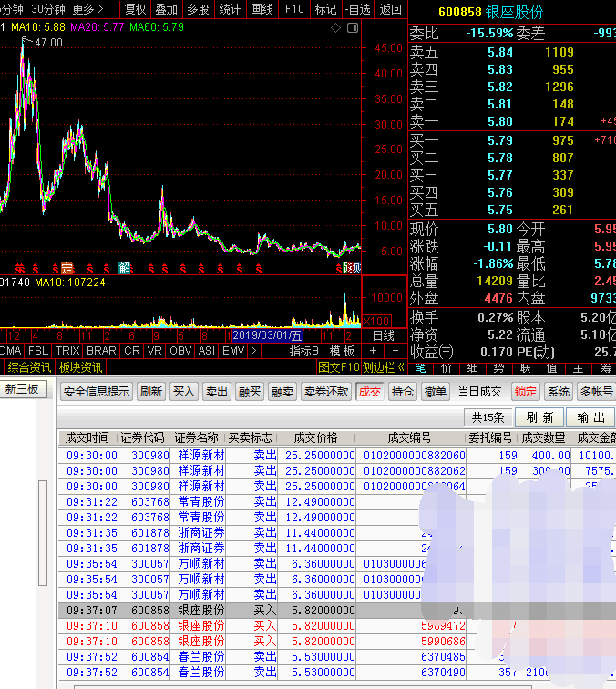The width and height of the screenshot is (616, 689).
Task: Click 模板 template button
Action: pos(342,351)
